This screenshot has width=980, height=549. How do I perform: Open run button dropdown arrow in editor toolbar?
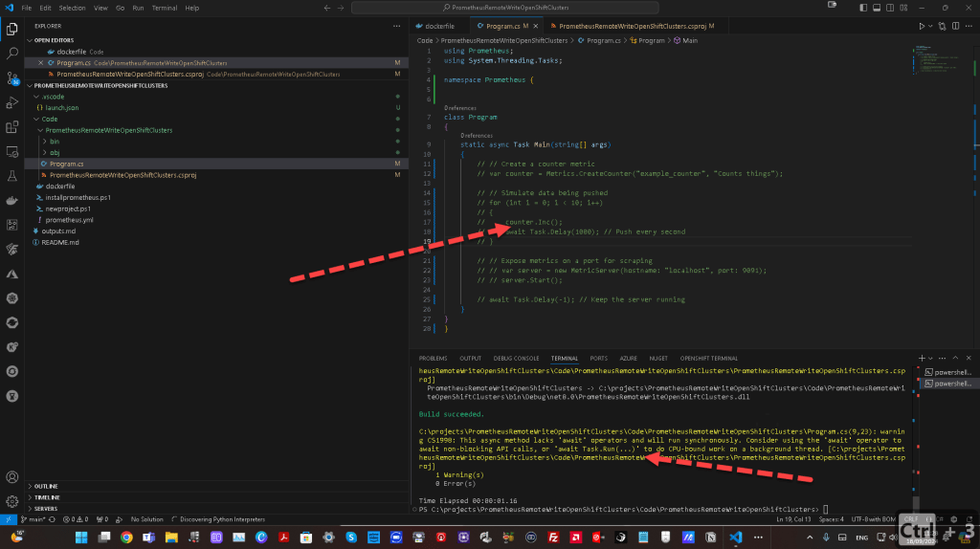point(930,26)
